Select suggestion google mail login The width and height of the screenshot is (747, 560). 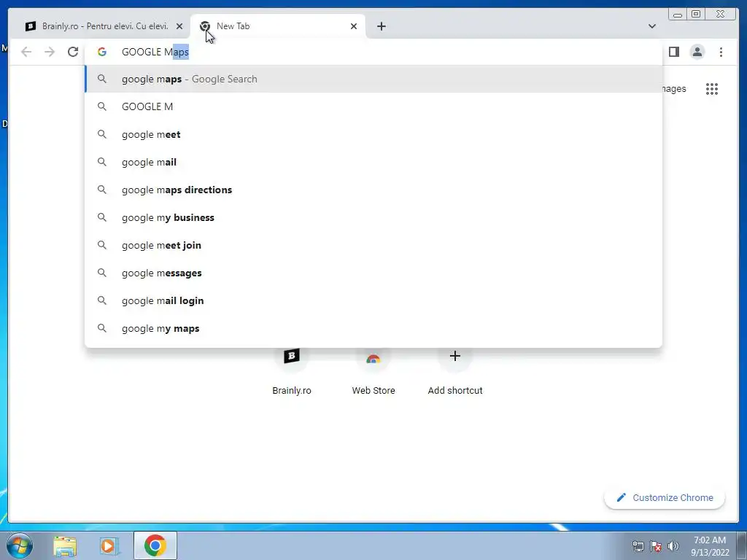[x=373, y=300]
